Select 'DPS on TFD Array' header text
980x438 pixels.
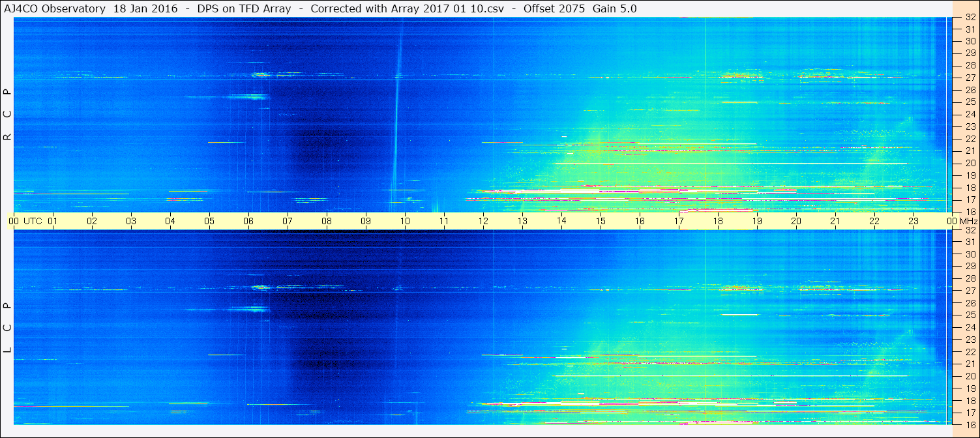(244, 8)
